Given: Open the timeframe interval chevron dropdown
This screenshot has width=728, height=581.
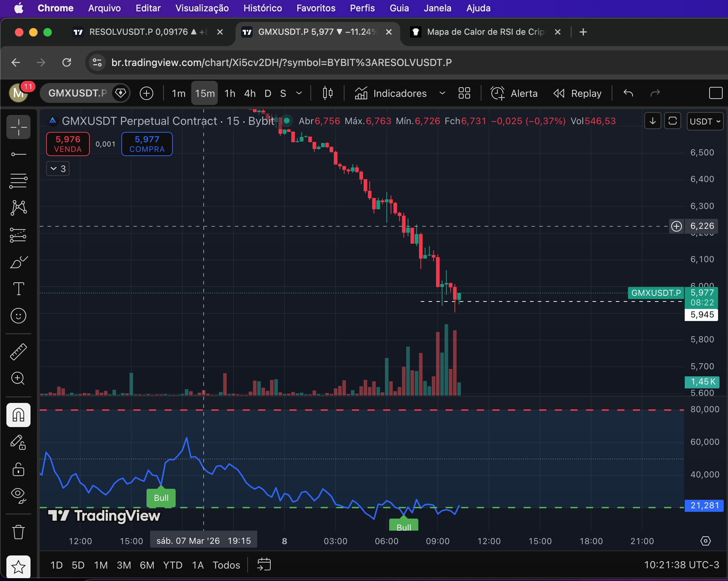Looking at the screenshot, I should [299, 93].
